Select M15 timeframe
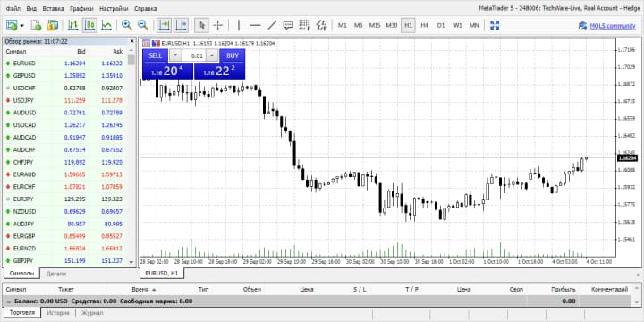This screenshot has height=322, width=644. click(x=375, y=25)
